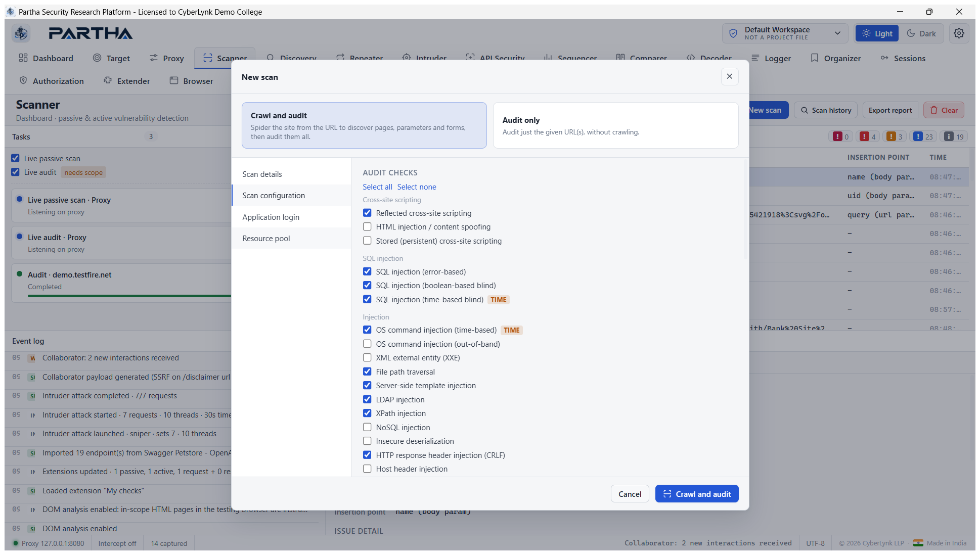This screenshot has width=980, height=555.
Task: Click 'needs scope' label beside Live audit
Action: [83, 172]
